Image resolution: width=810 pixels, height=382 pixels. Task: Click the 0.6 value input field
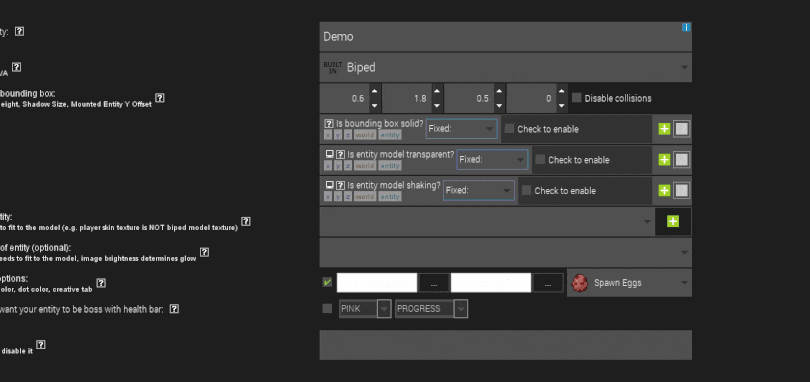[345, 98]
